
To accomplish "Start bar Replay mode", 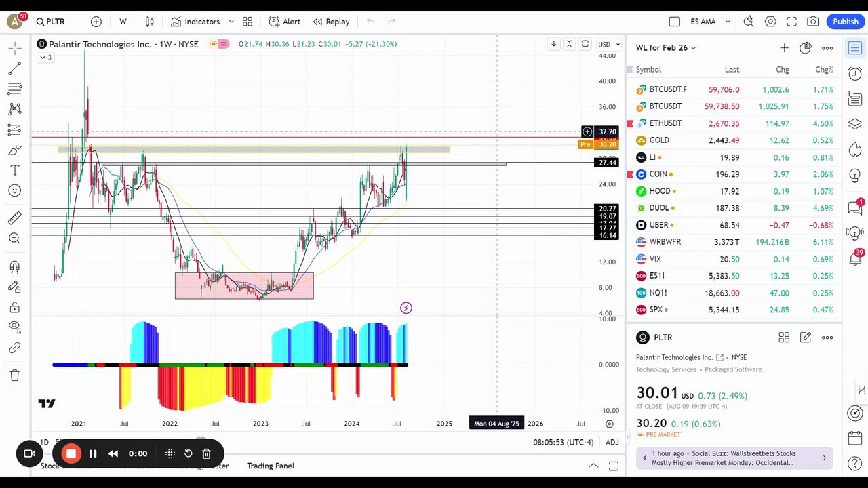I will coord(331,22).
